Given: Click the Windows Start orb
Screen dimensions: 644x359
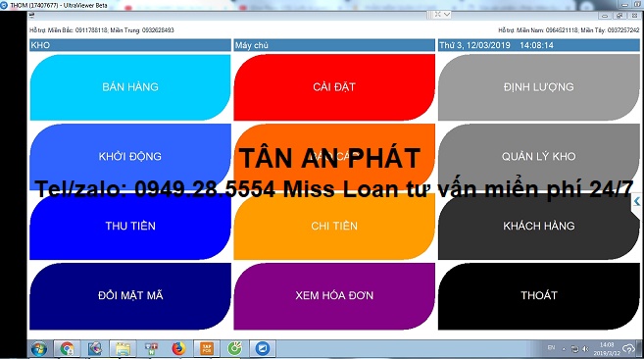Looking at the screenshot, I should click(39, 349).
